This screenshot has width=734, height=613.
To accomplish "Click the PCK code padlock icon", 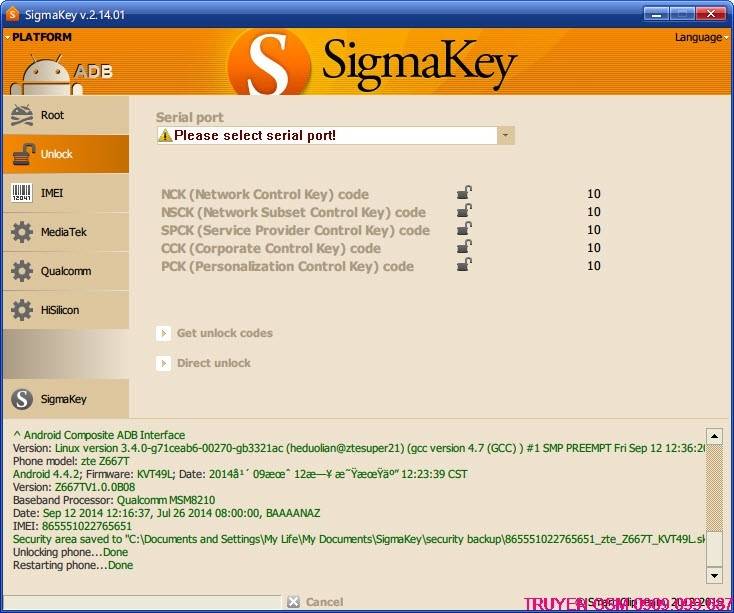I will coord(464,264).
